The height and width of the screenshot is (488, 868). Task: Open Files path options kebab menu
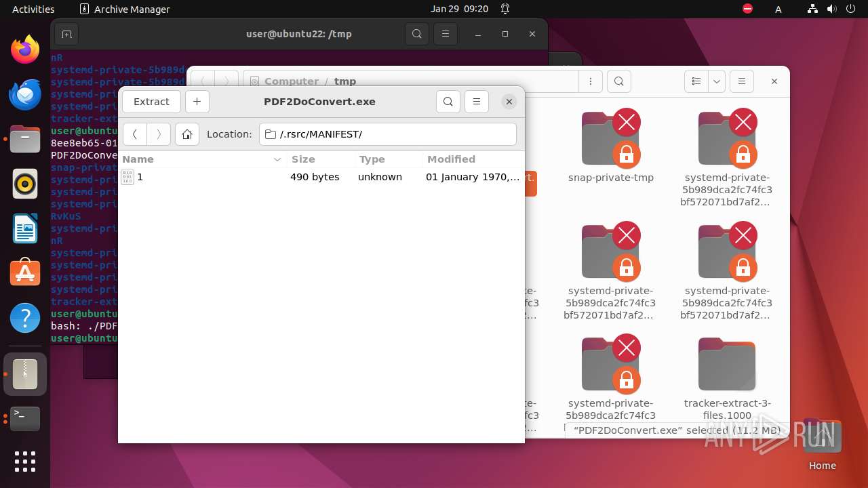point(591,81)
